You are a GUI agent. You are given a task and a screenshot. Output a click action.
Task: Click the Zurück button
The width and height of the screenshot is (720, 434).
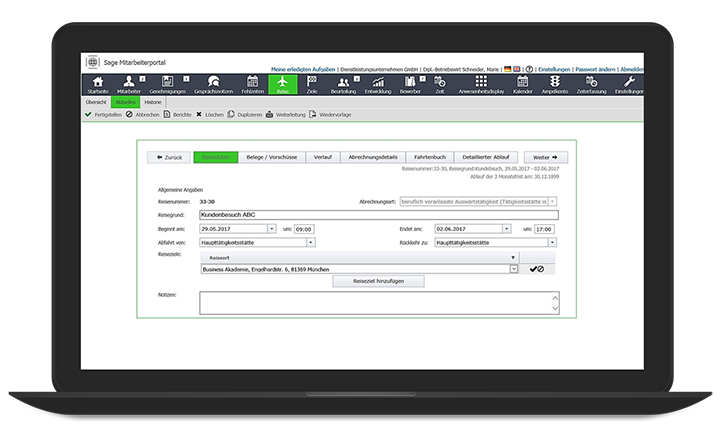pos(169,157)
